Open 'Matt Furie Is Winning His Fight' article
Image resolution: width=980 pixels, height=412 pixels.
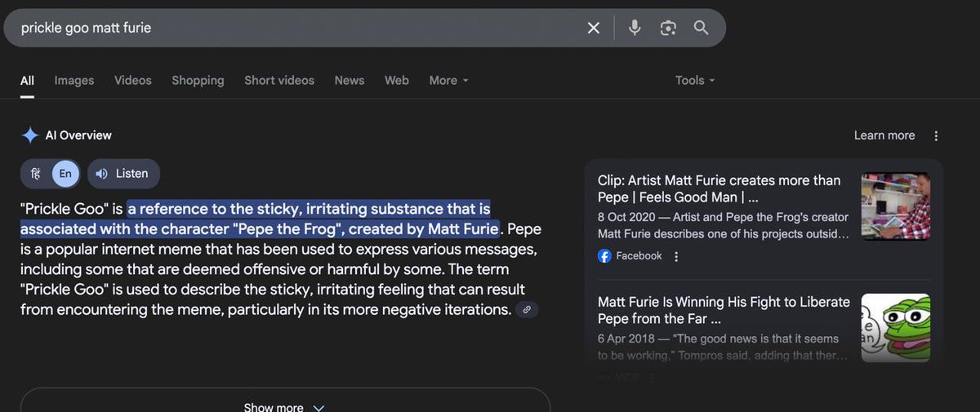[x=724, y=310]
